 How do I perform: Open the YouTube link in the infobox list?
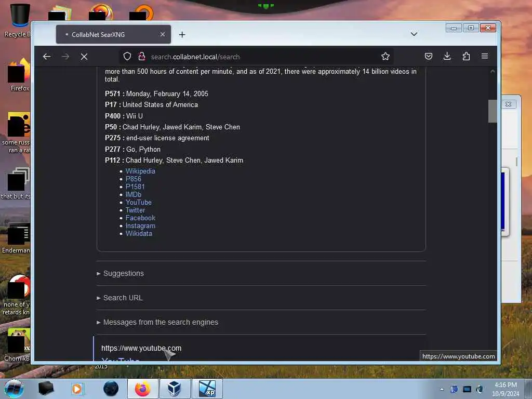click(x=138, y=202)
